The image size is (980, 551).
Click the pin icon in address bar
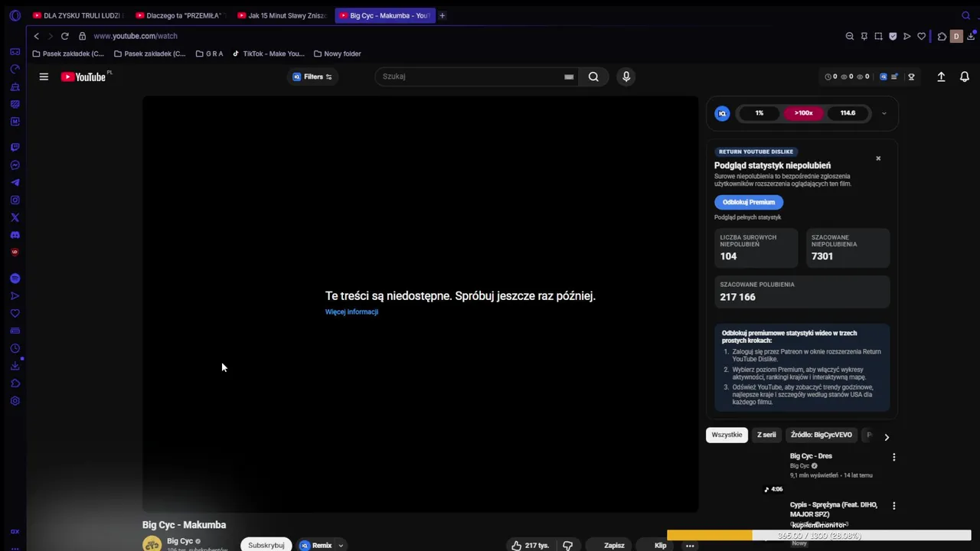pyautogui.click(x=864, y=36)
